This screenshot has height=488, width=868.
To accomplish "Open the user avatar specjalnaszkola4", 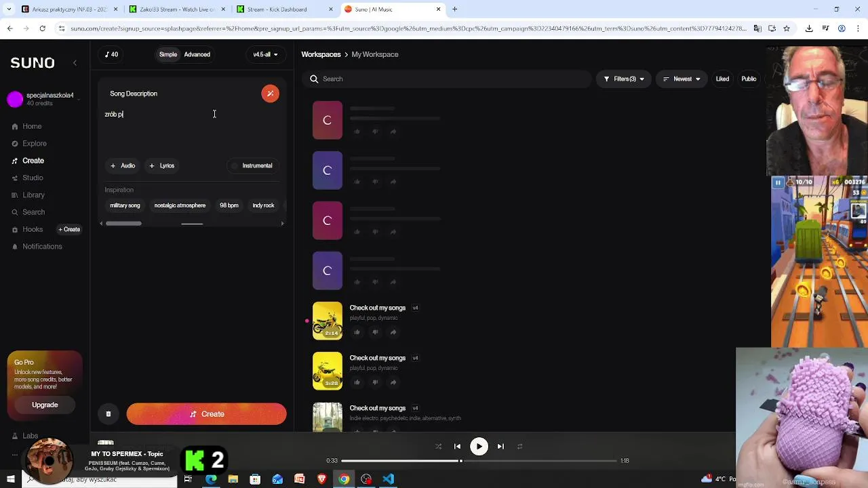I will [x=15, y=99].
